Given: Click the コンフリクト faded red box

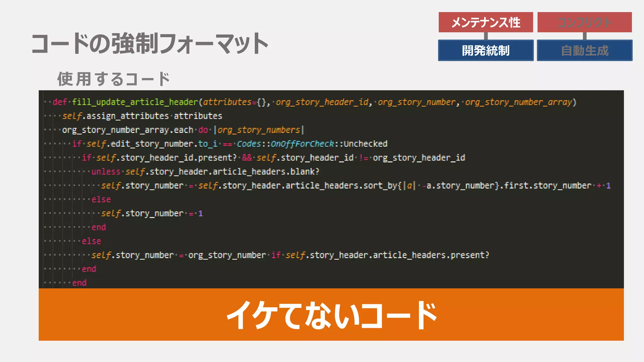Looking at the screenshot, I should click(585, 22).
